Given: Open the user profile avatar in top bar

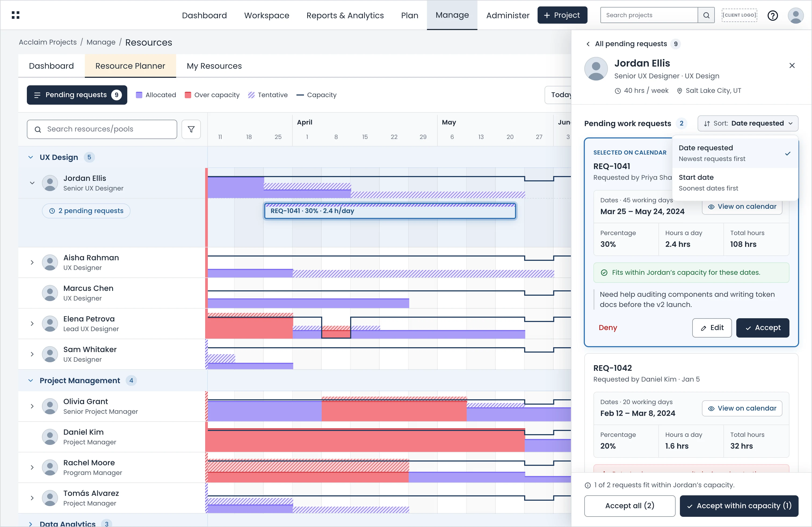Looking at the screenshot, I should [796, 15].
